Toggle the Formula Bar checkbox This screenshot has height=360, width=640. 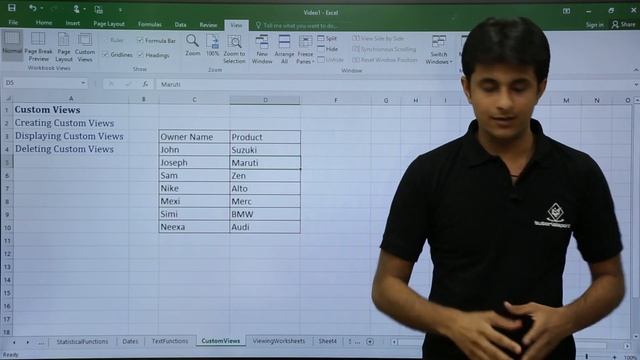pyautogui.click(x=140, y=40)
